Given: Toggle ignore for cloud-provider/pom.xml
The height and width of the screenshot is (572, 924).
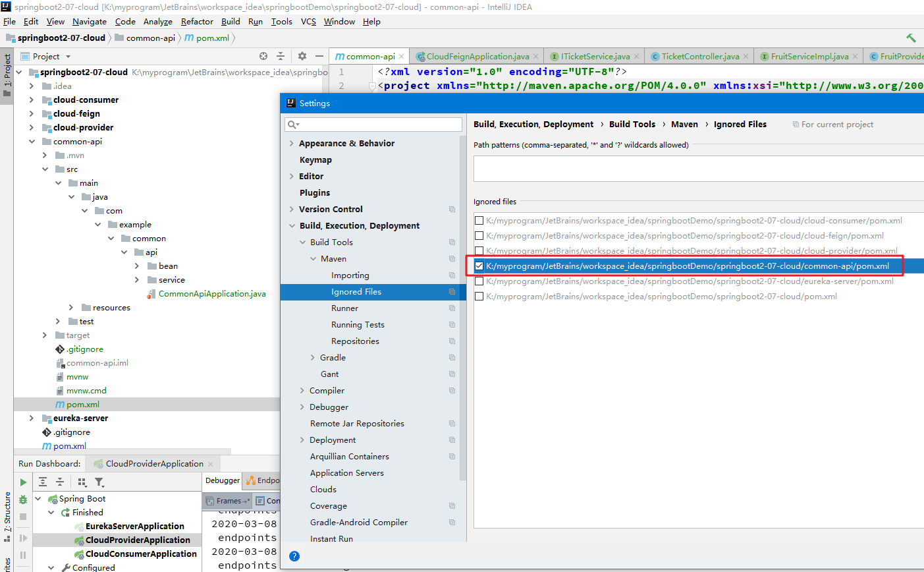Looking at the screenshot, I should tap(479, 251).
